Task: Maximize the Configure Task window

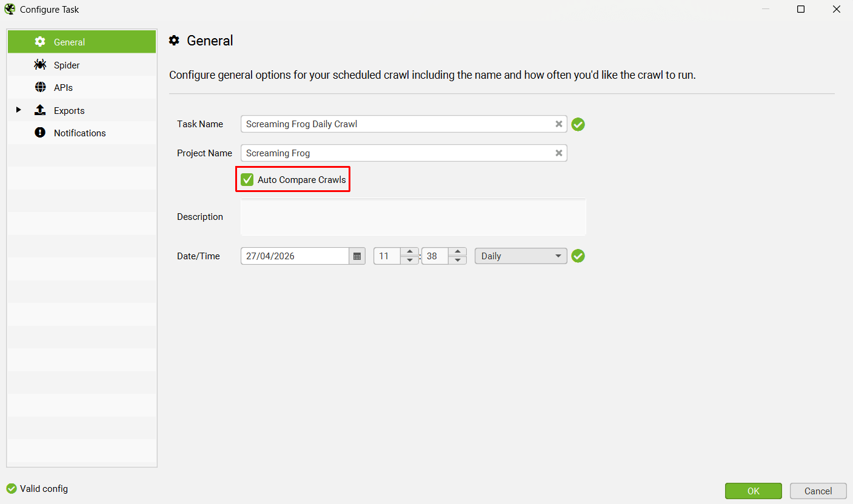Action: [801, 9]
